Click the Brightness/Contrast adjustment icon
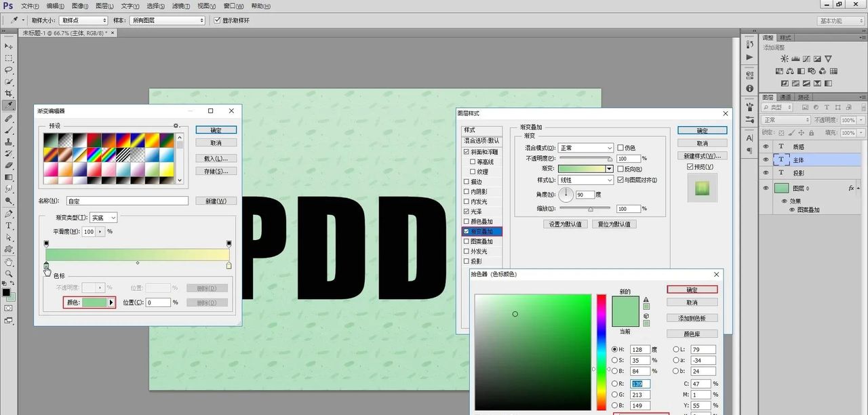The width and height of the screenshot is (868, 415). tap(784, 59)
